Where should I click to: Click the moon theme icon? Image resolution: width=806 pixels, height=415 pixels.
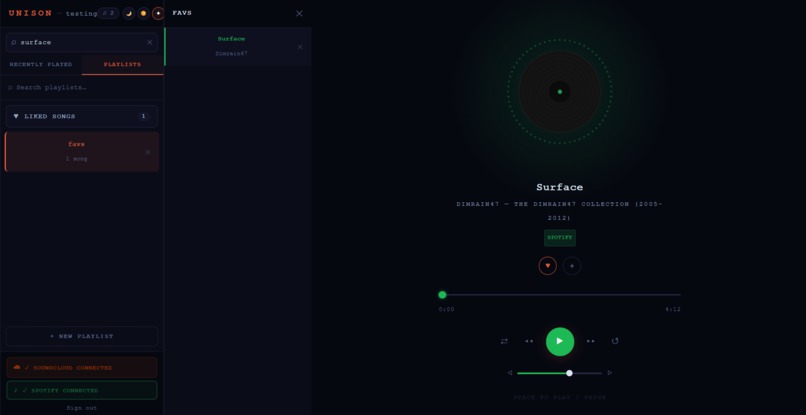(129, 13)
